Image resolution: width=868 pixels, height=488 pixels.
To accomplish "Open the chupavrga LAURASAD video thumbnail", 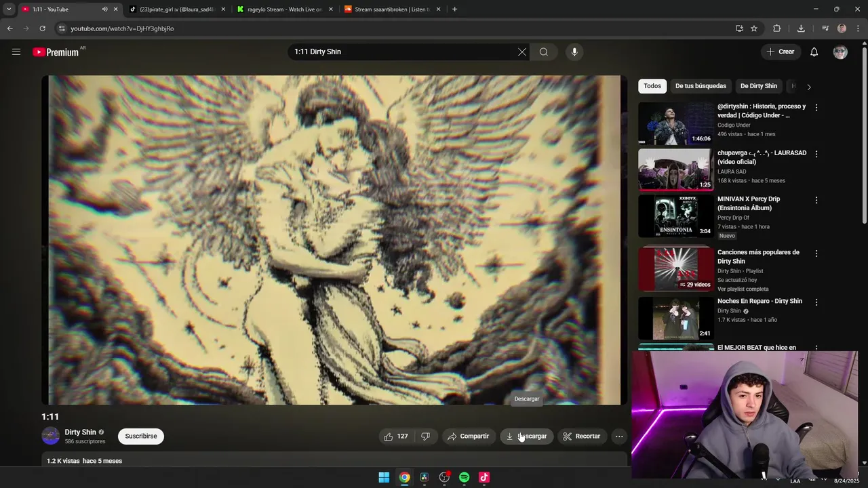I will (x=676, y=169).
